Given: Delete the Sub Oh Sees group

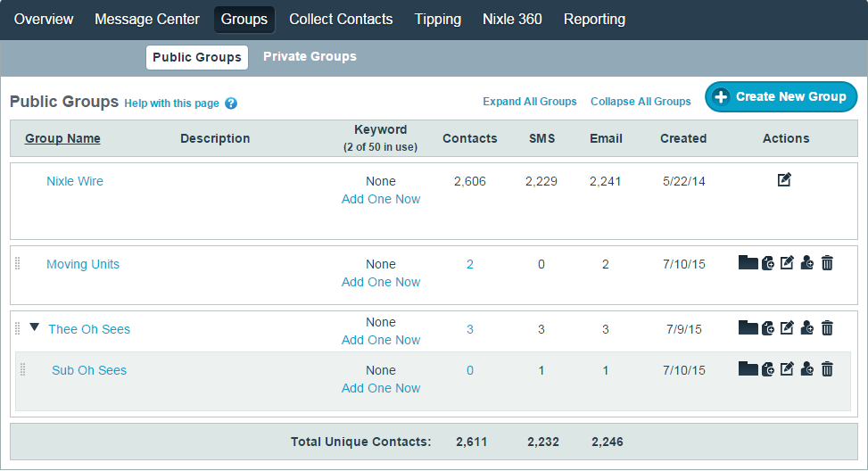Looking at the screenshot, I should [827, 368].
